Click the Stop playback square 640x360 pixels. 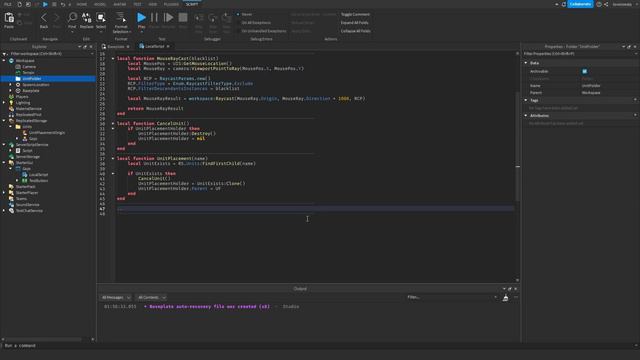[183, 19]
